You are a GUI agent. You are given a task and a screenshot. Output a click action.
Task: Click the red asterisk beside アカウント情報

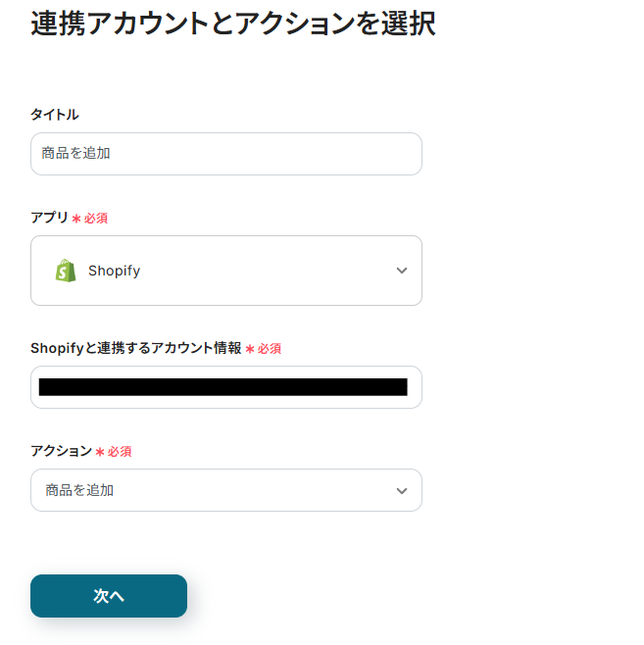(249, 349)
